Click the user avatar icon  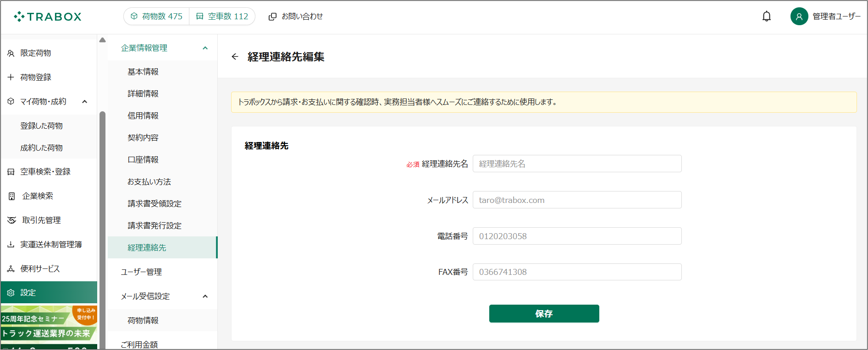coord(799,16)
